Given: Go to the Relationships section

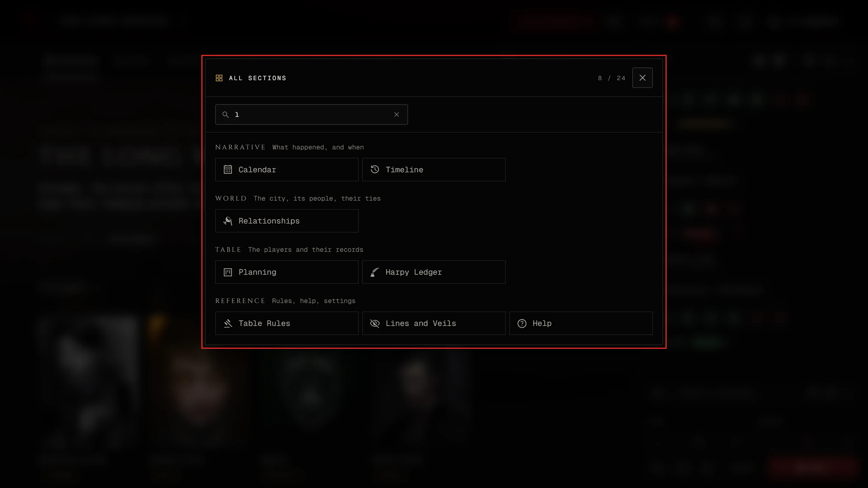Looking at the screenshot, I should pyautogui.click(x=287, y=221).
